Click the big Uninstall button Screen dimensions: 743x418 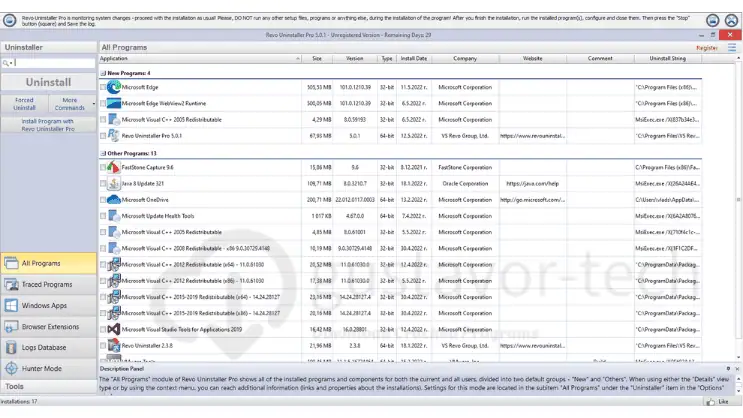[x=48, y=82]
